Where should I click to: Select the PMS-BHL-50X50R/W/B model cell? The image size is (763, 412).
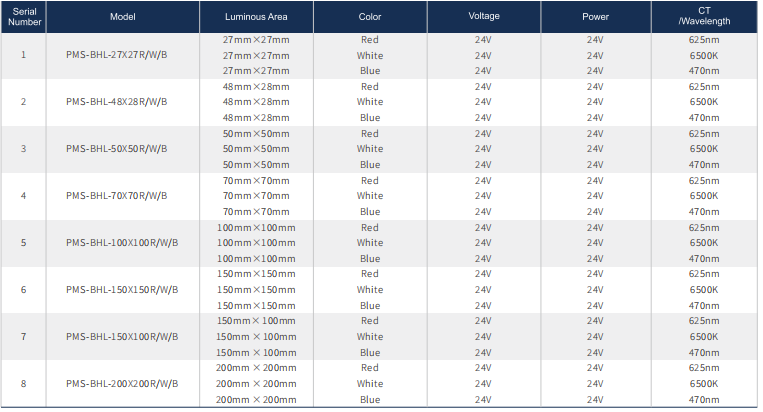point(117,149)
